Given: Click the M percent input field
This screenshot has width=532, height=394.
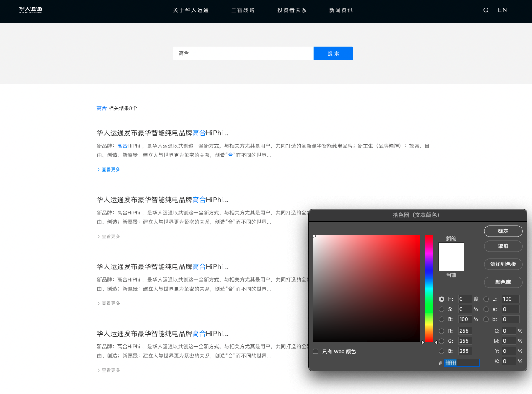Looking at the screenshot, I should click(x=509, y=341).
